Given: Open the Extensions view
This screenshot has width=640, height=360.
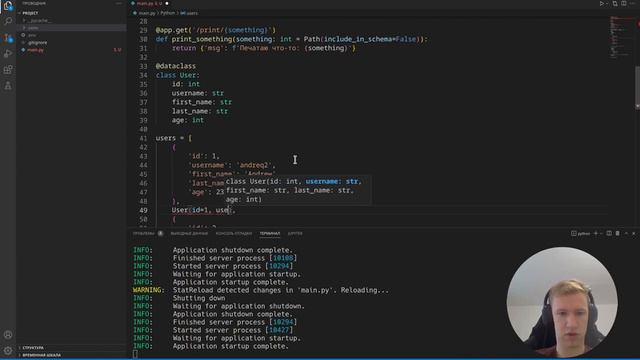Looking at the screenshot, I should [8, 69].
